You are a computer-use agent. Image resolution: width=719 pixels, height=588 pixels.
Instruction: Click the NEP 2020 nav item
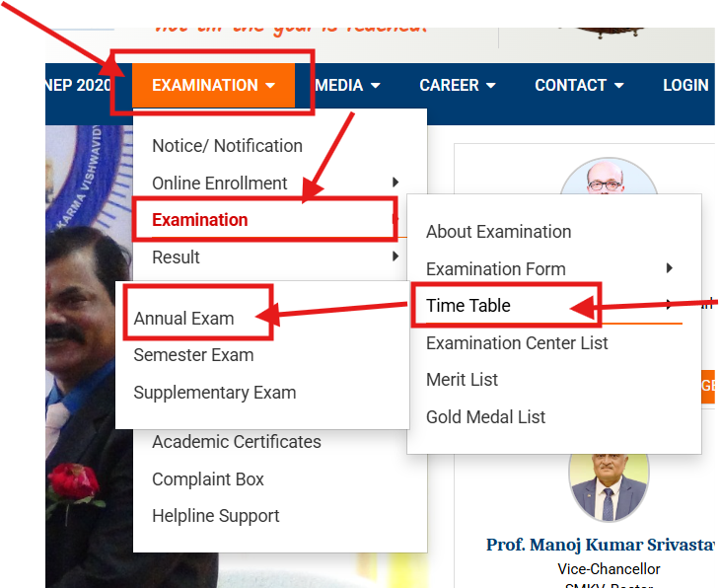79,85
